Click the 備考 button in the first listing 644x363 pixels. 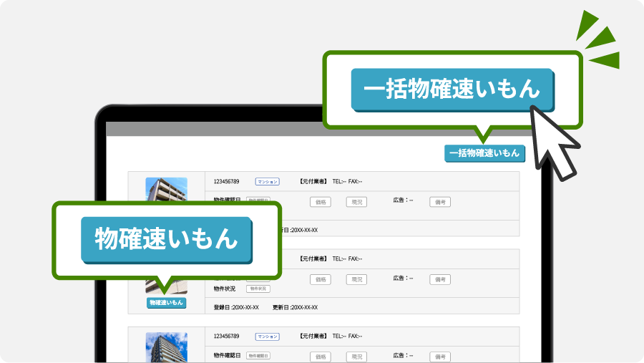(440, 202)
